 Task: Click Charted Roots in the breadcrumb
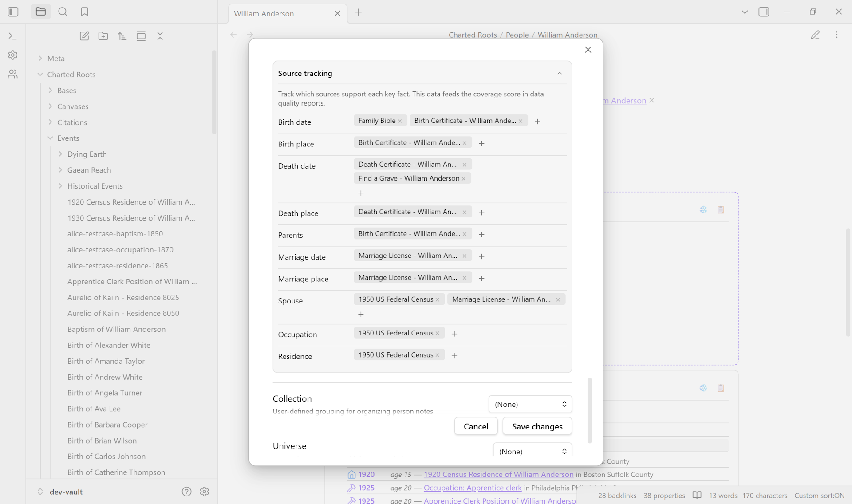coord(473,35)
